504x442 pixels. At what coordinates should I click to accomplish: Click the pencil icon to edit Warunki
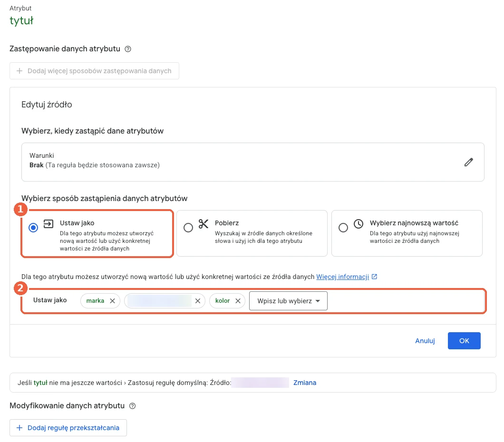click(x=469, y=162)
